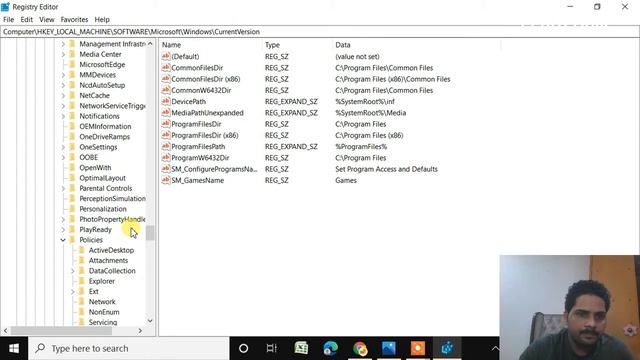Select the ActiveDesktop folder icon
Viewport: 640px width, 360px height.
pos(82,250)
